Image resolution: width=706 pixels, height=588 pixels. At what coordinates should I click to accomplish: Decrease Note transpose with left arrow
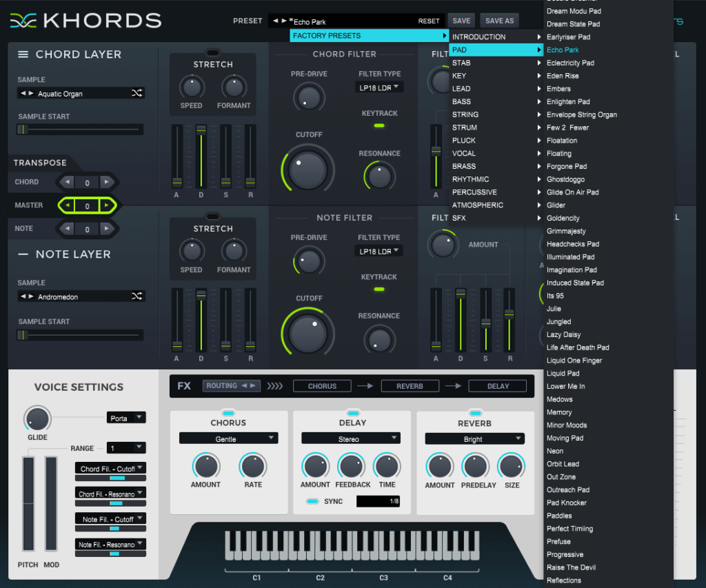tap(68, 228)
